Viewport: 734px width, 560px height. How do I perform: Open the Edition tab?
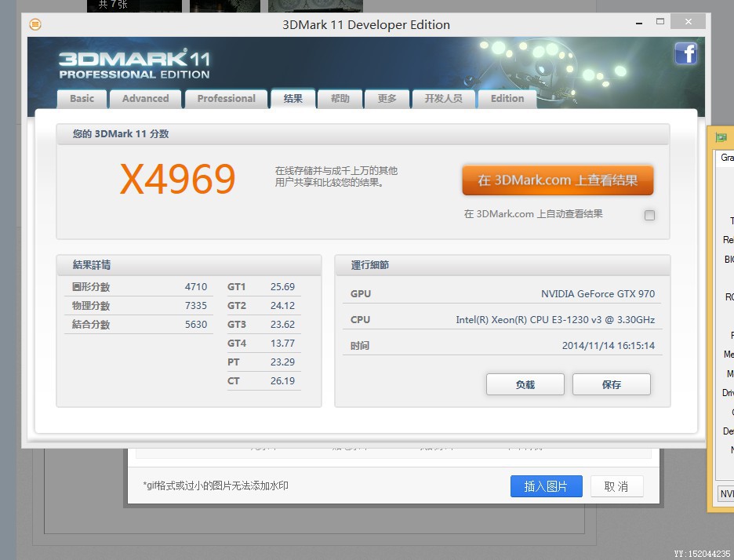pyautogui.click(x=507, y=99)
